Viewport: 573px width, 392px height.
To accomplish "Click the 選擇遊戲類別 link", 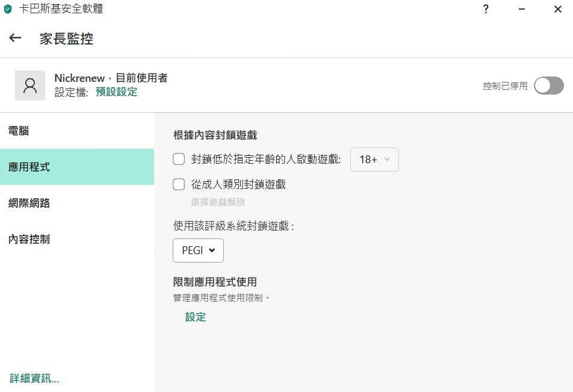I will tap(218, 202).
